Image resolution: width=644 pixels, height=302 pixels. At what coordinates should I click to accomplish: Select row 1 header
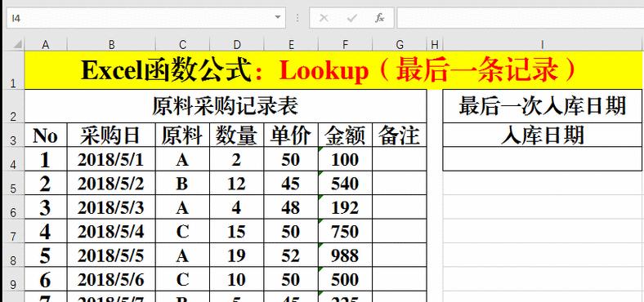(13, 70)
